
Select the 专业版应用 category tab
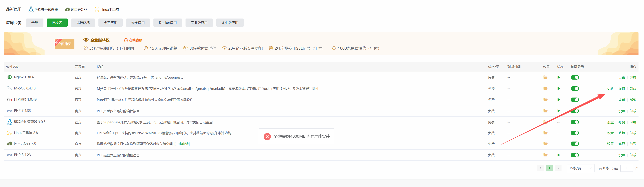(x=199, y=23)
